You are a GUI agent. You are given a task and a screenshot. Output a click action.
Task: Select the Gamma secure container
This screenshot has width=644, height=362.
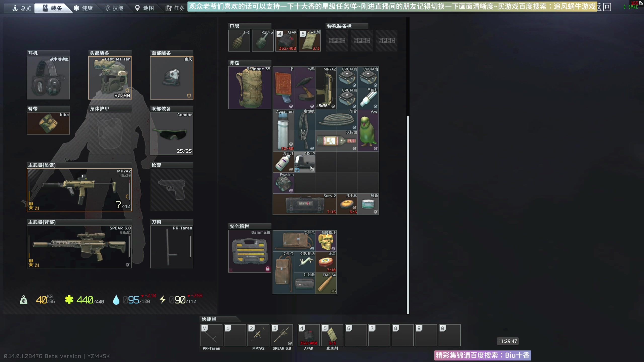pyautogui.click(x=250, y=251)
